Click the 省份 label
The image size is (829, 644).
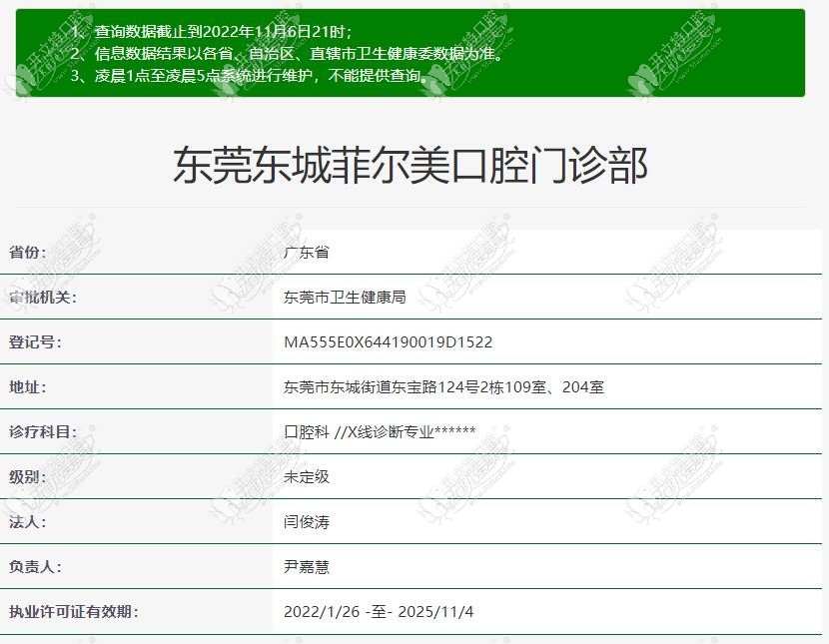28,252
